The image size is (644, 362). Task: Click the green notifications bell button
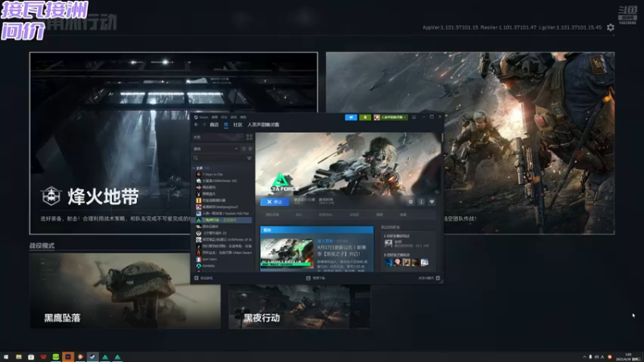click(365, 117)
